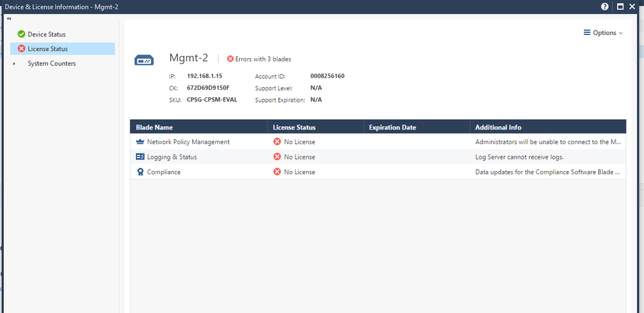Sort by Expiration Date column header

click(x=392, y=128)
